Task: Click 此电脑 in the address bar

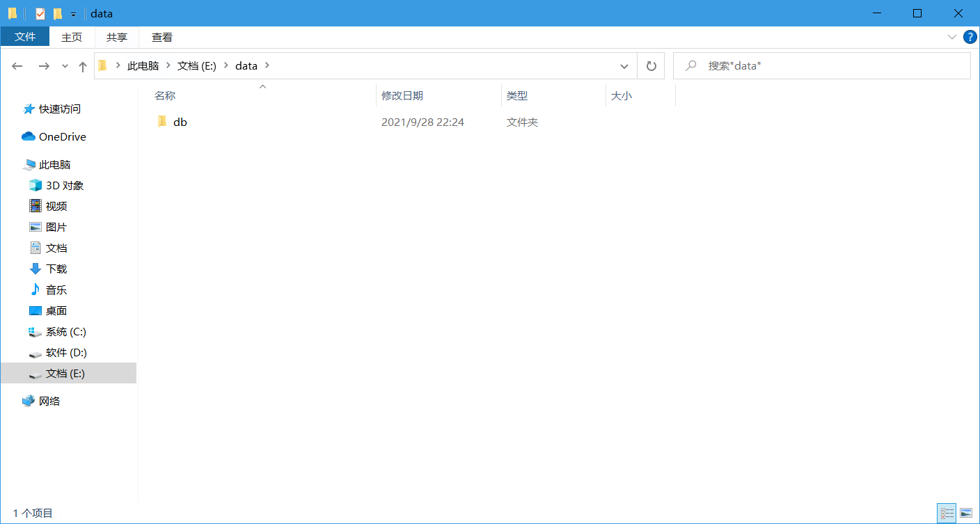Action: pos(143,66)
